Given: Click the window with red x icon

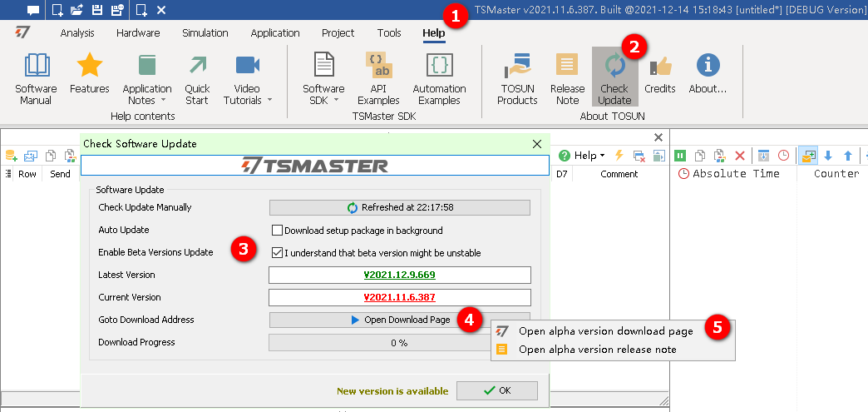Looking at the screenshot, I should coord(639,156).
